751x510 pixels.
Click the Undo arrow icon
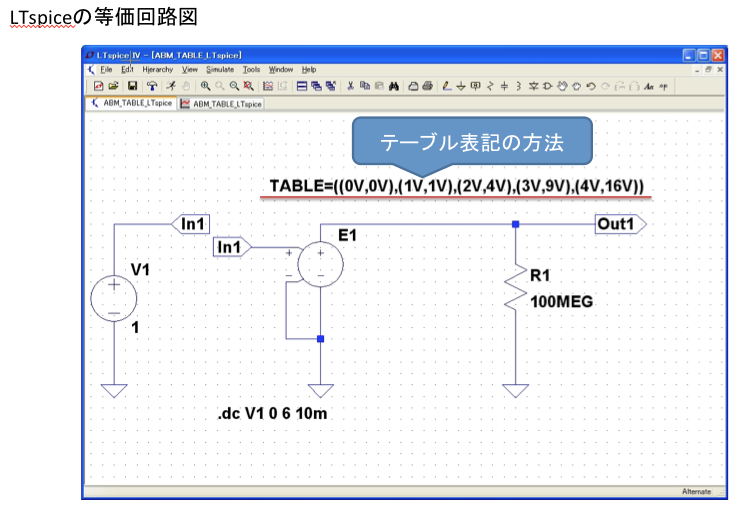tap(591, 86)
